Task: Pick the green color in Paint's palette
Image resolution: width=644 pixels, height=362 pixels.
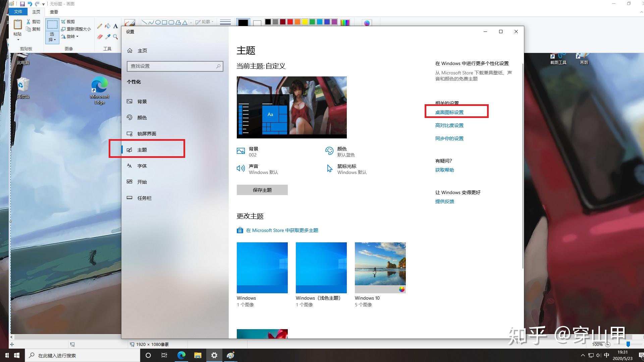Action: tap(312, 22)
